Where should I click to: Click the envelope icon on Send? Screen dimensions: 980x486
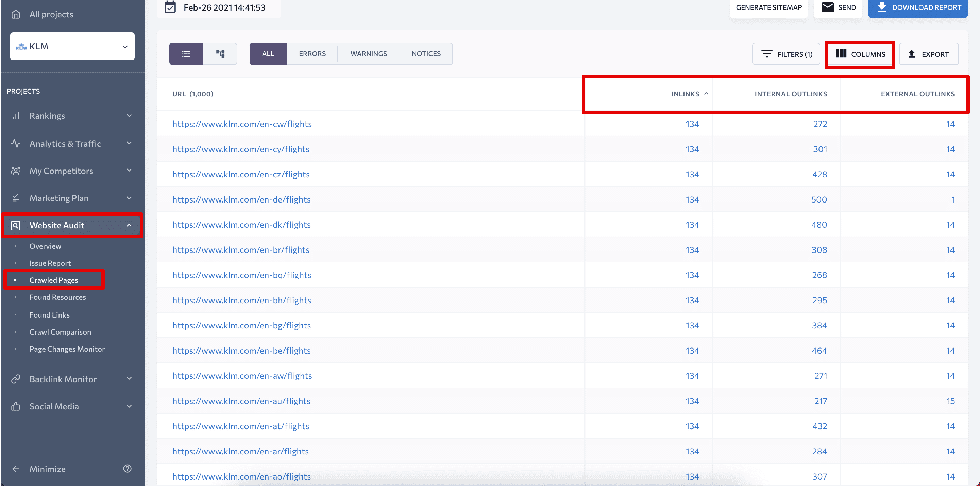click(827, 7)
